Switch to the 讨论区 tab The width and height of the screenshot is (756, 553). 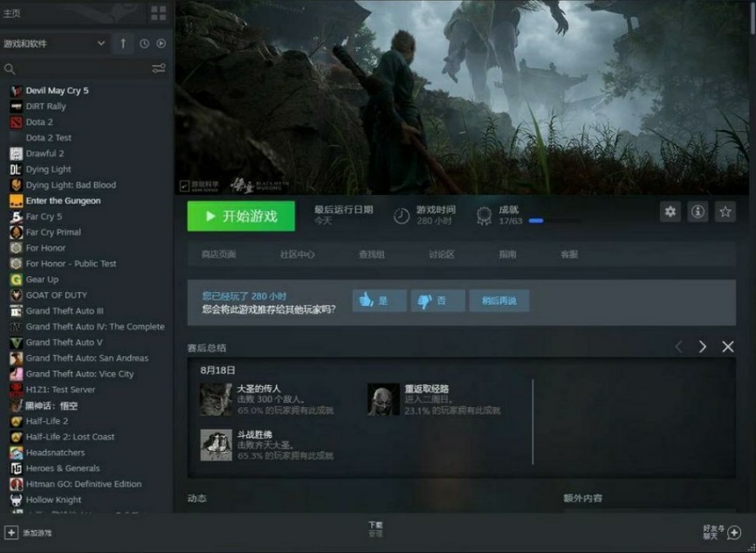pyautogui.click(x=441, y=254)
